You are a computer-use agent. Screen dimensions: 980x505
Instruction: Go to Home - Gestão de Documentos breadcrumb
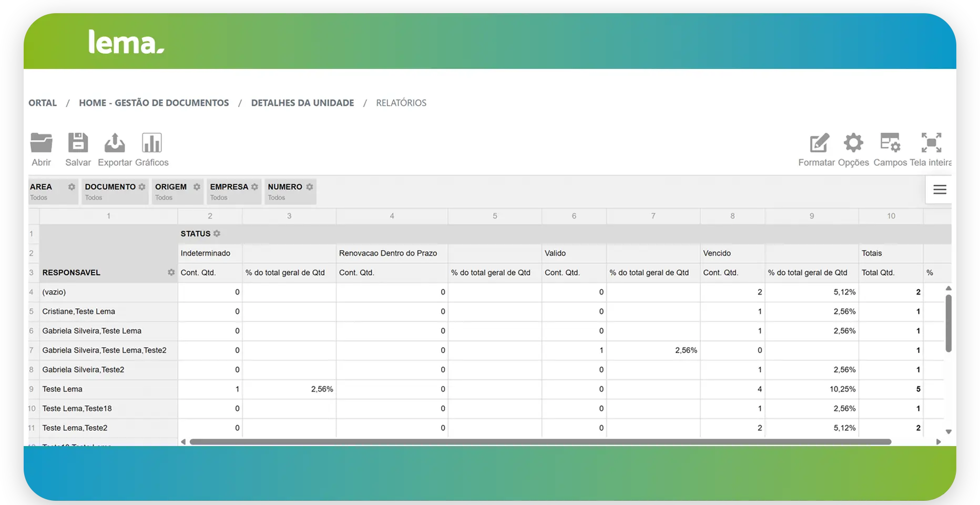154,103
